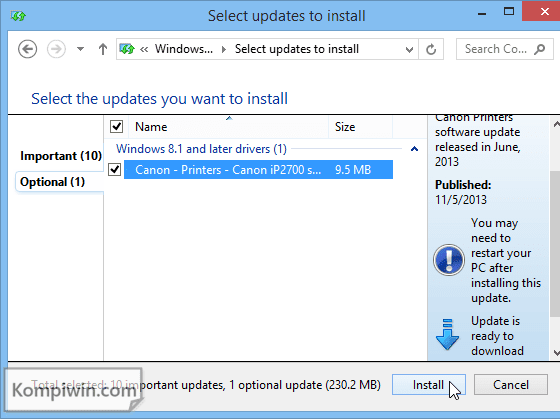Click the details pane scroll up arrow
This screenshot has width=560, height=419.
coord(556,124)
